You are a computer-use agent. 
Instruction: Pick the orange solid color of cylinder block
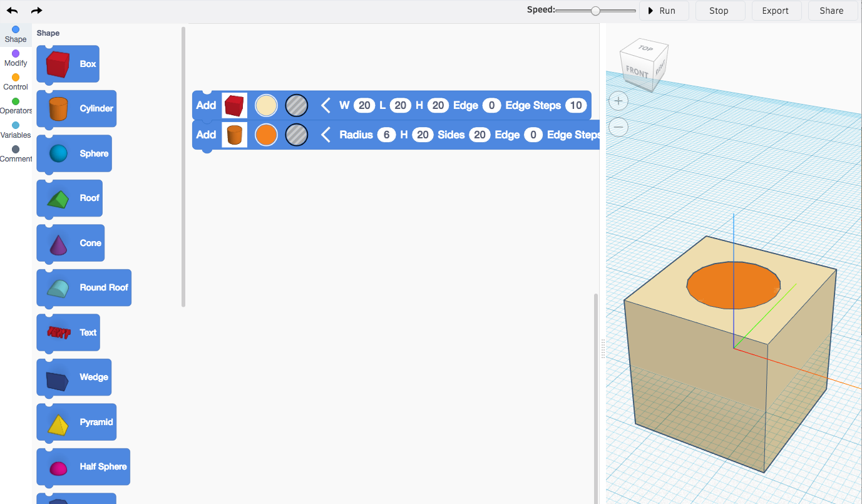pos(267,135)
